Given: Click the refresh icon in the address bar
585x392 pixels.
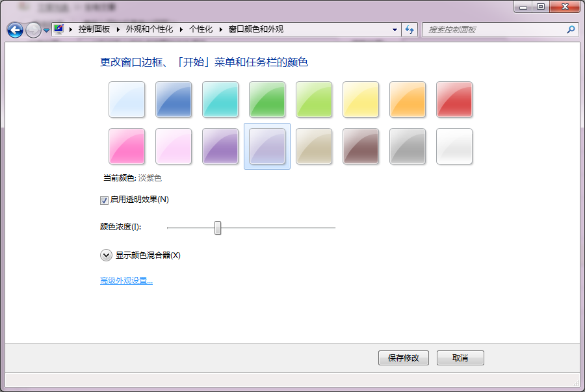Looking at the screenshot, I should 409,29.
